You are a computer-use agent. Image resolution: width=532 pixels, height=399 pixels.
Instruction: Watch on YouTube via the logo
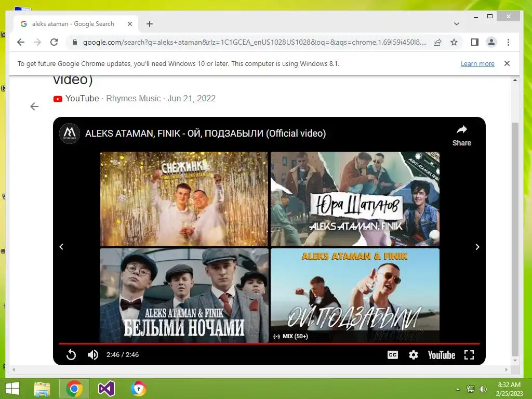442,355
